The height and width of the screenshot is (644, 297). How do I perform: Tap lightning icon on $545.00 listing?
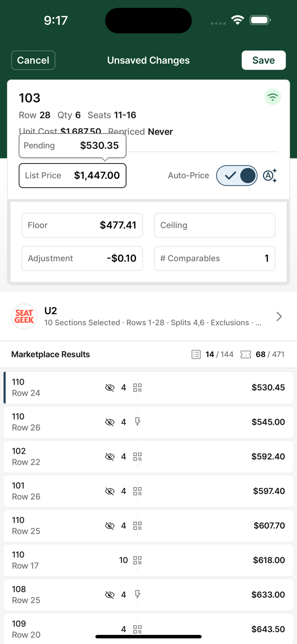click(x=137, y=422)
